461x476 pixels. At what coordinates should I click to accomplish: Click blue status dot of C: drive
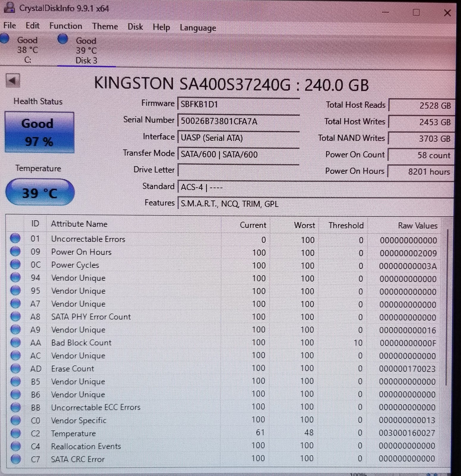tap(4, 39)
